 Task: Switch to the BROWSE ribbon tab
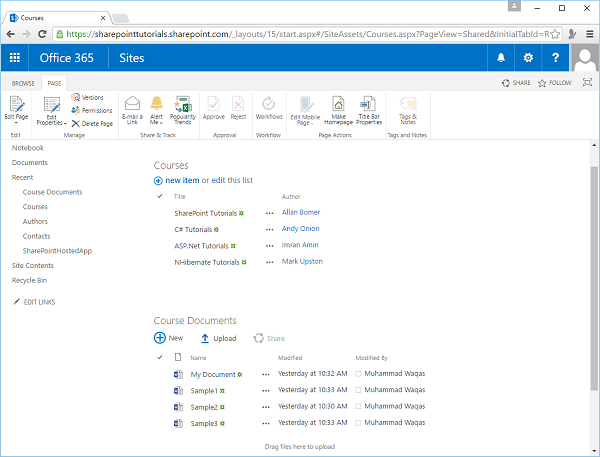tap(22, 83)
